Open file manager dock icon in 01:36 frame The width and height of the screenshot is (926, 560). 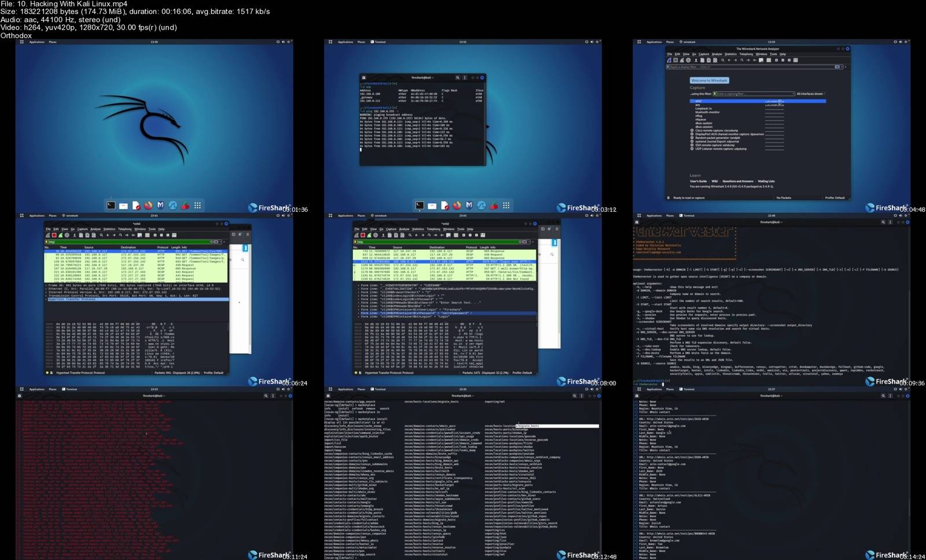[x=123, y=205]
